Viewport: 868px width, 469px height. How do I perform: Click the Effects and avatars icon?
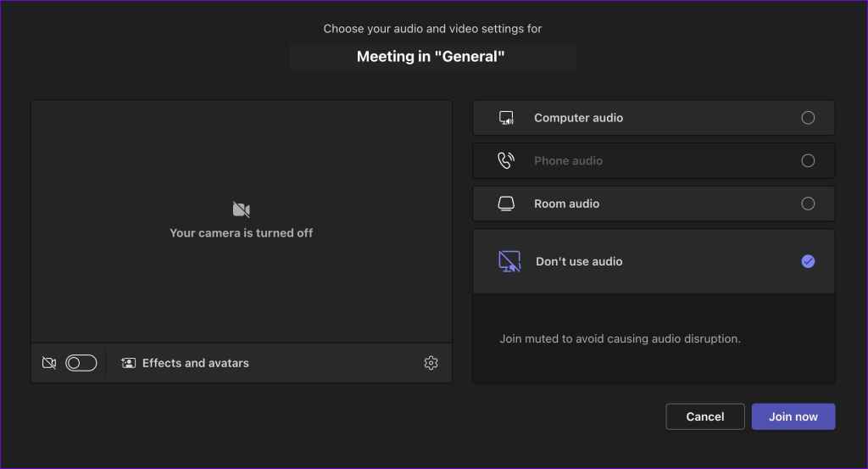click(129, 363)
